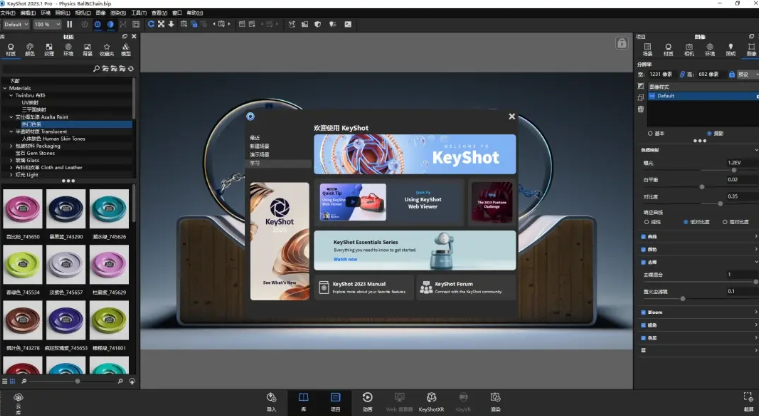Screen dimensions: 759x416
Task: Open the 100 % zoom dropdown
Action: (x=47, y=23)
